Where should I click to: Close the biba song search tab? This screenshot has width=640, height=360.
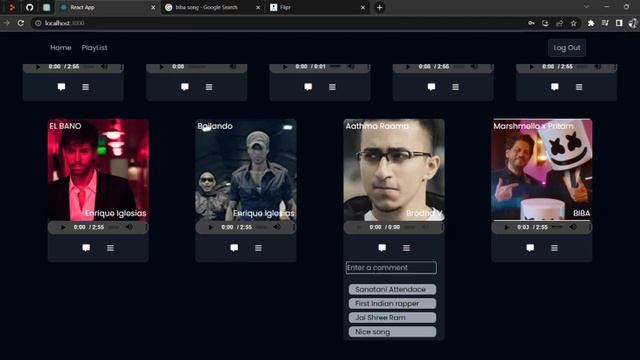pyautogui.click(x=258, y=7)
